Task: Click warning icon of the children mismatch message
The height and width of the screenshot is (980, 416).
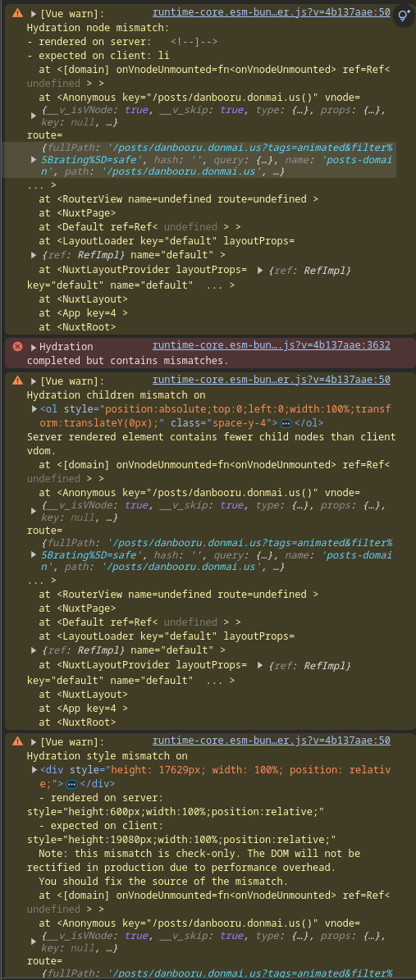Action: (x=17, y=380)
